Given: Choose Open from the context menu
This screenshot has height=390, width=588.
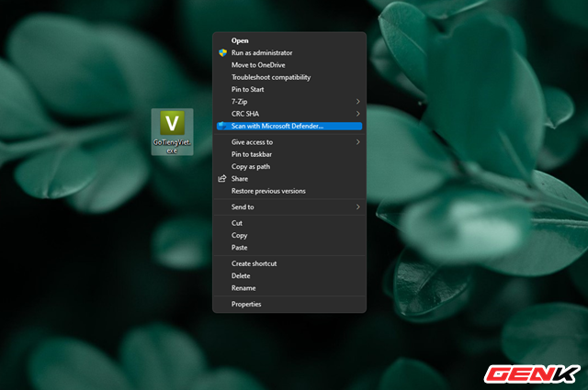Looking at the screenshot, I should (289, 40).
